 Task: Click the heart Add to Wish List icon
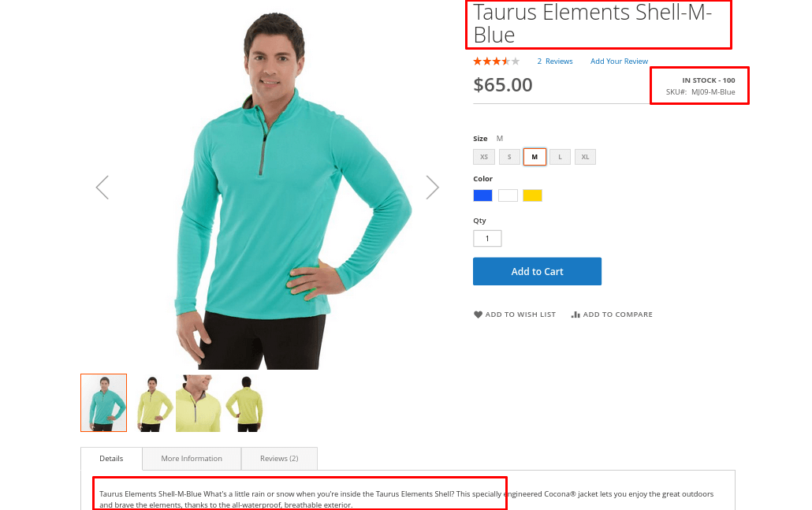[x=478, y=315]
